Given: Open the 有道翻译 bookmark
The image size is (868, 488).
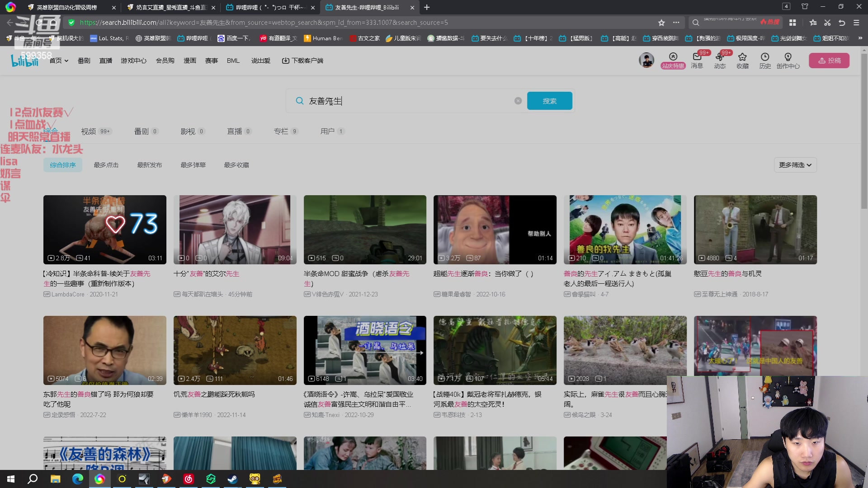Looking at the screenshot, I should tap(278, 38).
